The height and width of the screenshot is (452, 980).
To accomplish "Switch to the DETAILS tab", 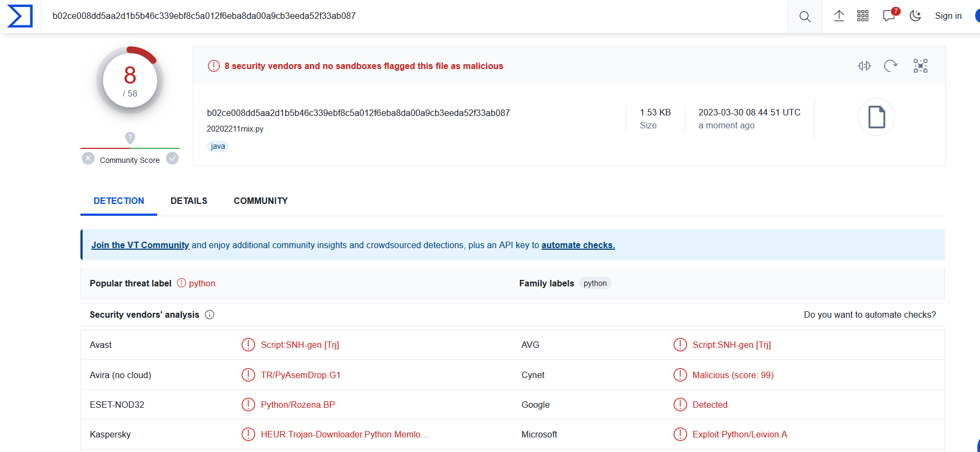I will pyautogui.click(x=188, y=201).
